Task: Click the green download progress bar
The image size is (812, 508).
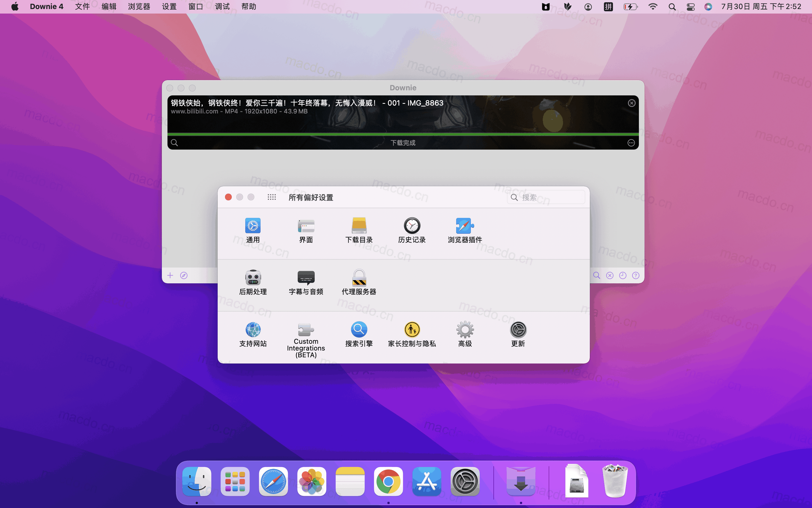Action: tap(403, 134)
